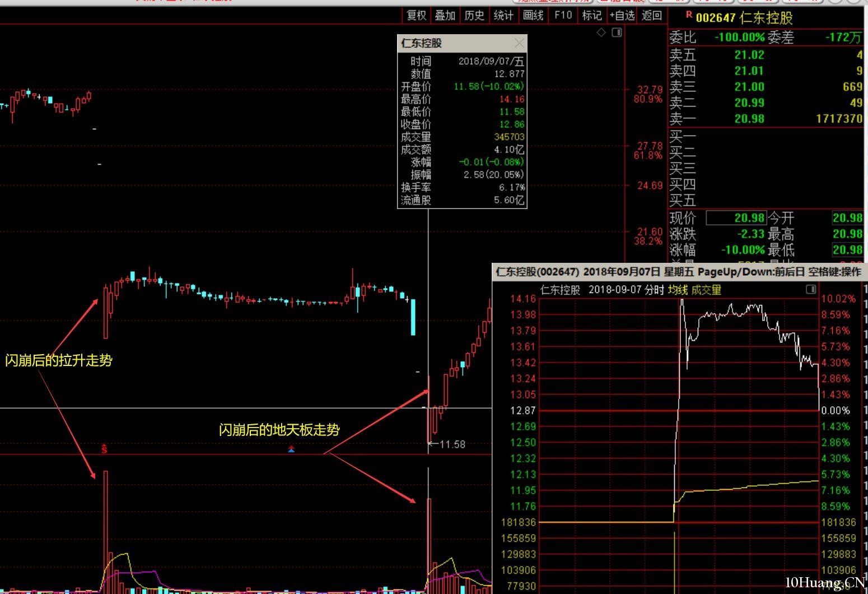The width and height of the screenshot is (868, 594).
Task: Toggle the side panel icon beside the diamond
Action: [x=617, y=33]
